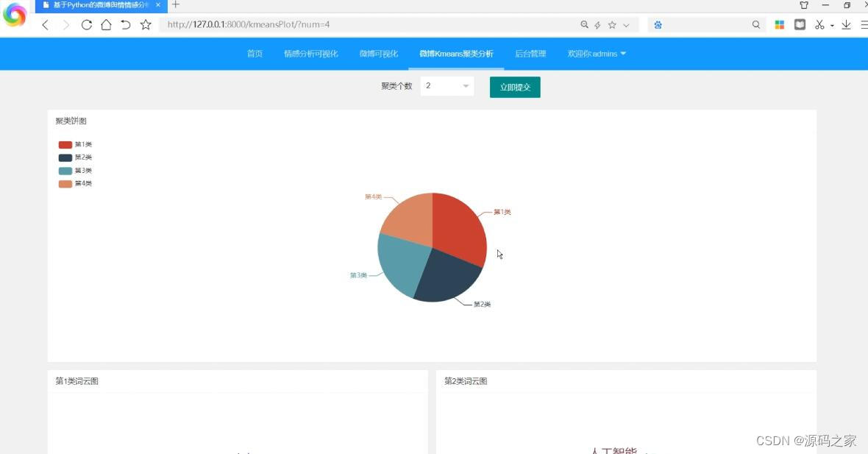This screenshot has height=454, width=868.
Task: Click the search magnifier in the search box
Action: click(x=756, y=25)
